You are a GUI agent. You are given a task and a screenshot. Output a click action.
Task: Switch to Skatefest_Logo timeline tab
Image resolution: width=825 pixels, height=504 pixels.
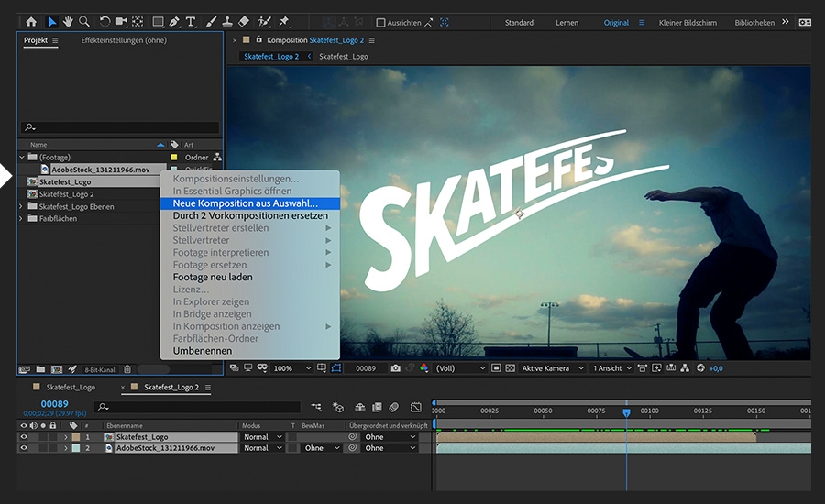point(71,388)
